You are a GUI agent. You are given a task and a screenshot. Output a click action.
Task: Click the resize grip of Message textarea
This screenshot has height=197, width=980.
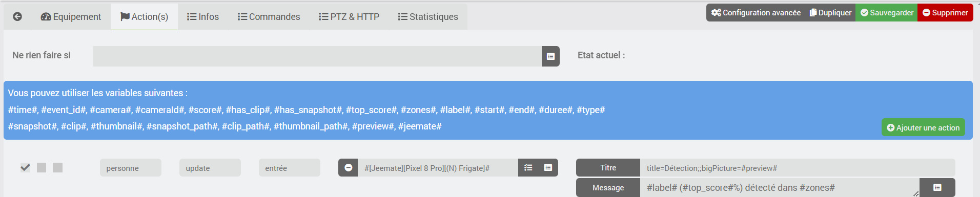coord(916,193)
